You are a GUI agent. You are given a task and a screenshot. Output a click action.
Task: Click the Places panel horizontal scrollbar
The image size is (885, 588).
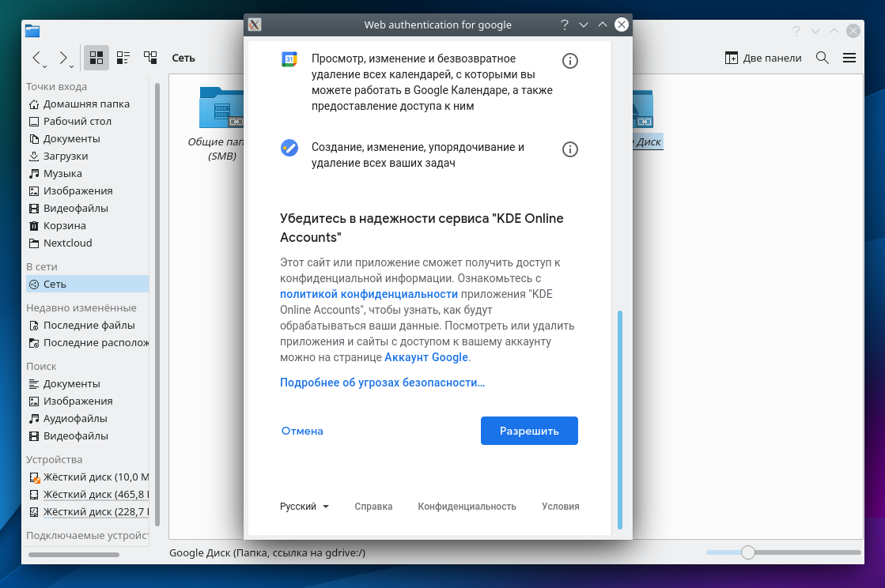[74, 555]
